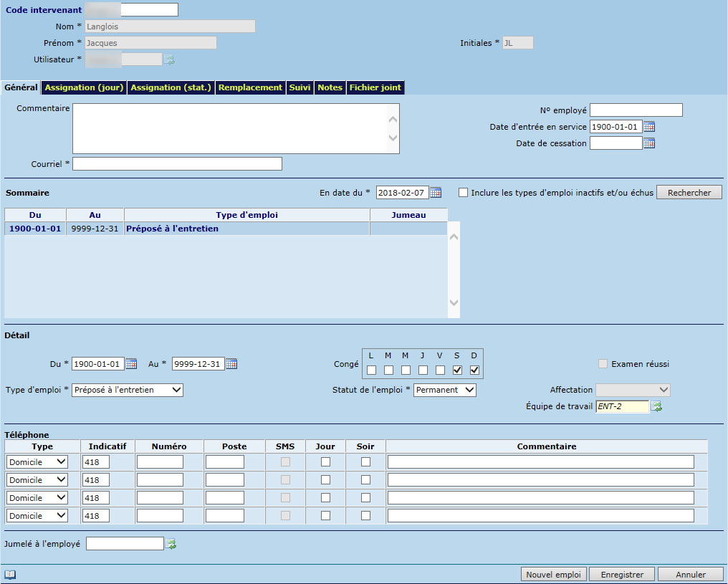The width and height of the screenshot is (728, 584).
Task: Click lookup icon beside Jumelé à l'employé
Action: click(x=171, y=545)
